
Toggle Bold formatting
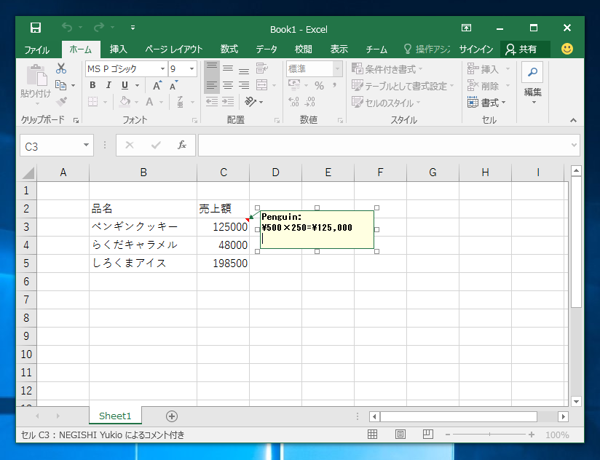pos(93,85)
